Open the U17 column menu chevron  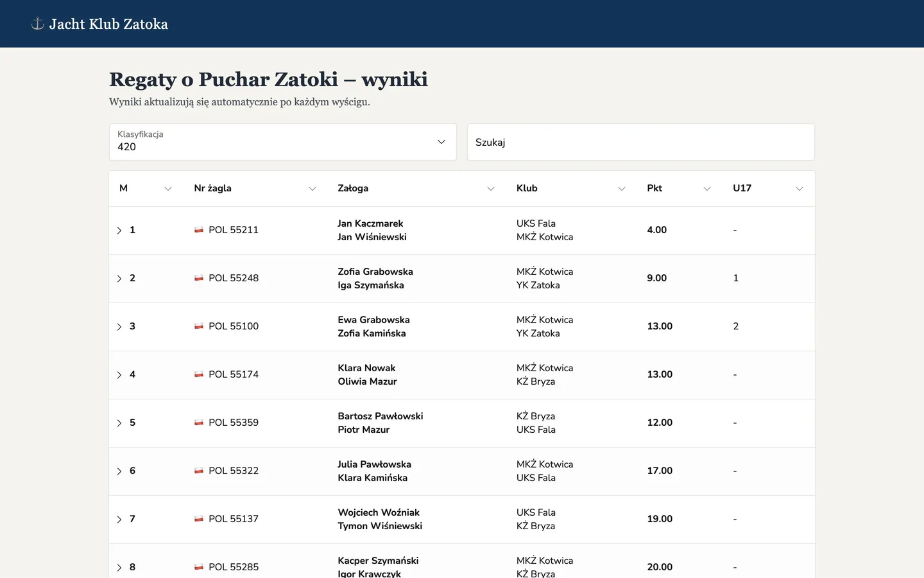800,189
